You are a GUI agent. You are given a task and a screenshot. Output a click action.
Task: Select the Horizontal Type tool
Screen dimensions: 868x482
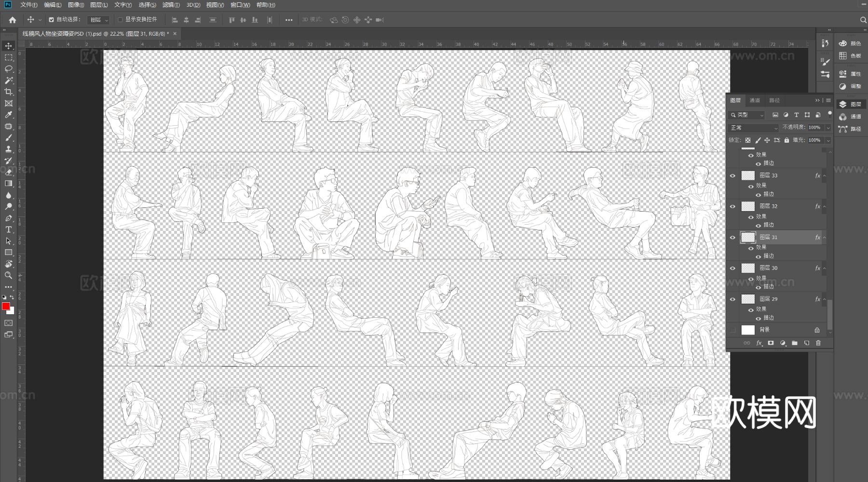point(9,229)
